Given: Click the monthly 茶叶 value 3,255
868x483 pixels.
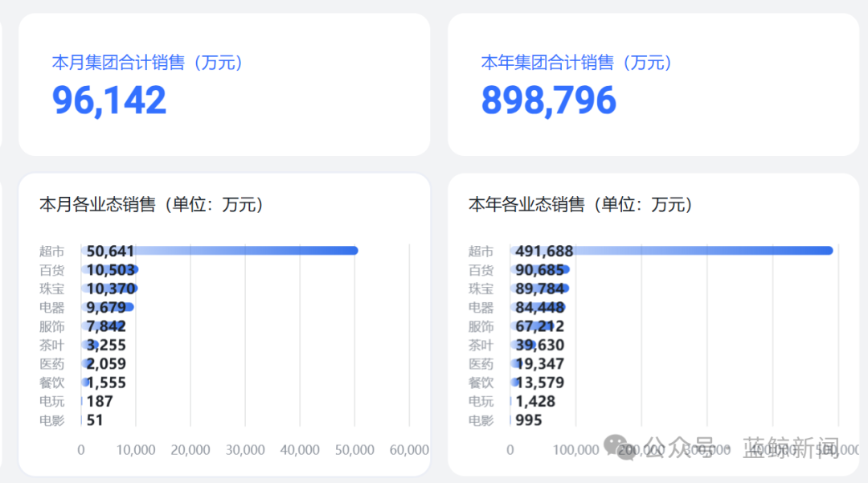Looking at the screenshot, I should click(x=106, y=346).
